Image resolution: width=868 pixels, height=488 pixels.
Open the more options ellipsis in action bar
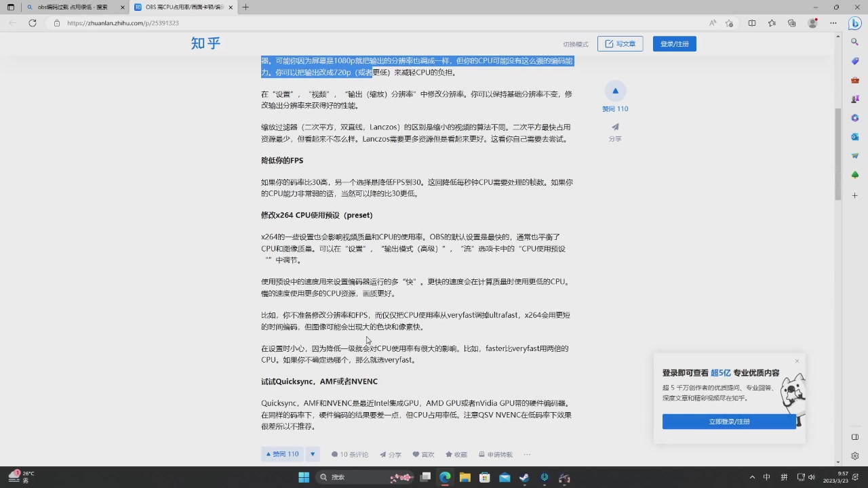[x=527, y=455]
